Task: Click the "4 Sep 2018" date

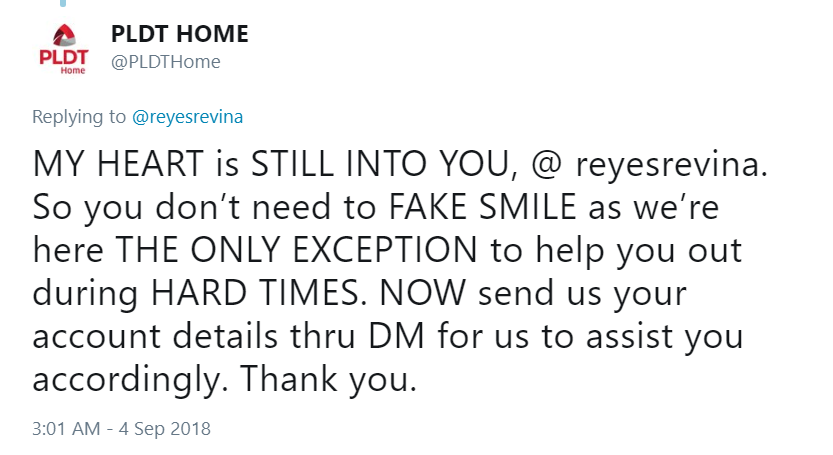Action: coord(165,428)
